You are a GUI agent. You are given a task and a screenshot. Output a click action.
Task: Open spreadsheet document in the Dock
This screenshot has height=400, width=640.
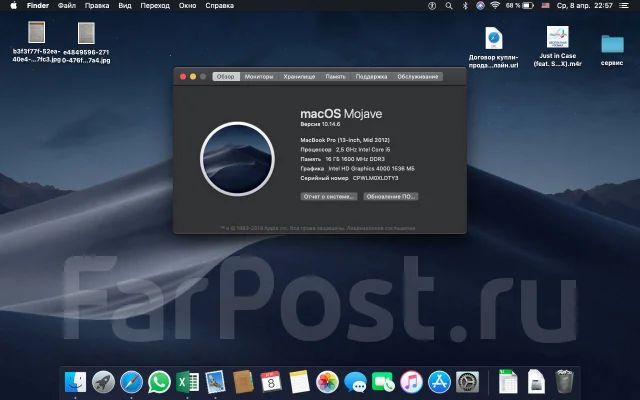[x=508, y=382]
